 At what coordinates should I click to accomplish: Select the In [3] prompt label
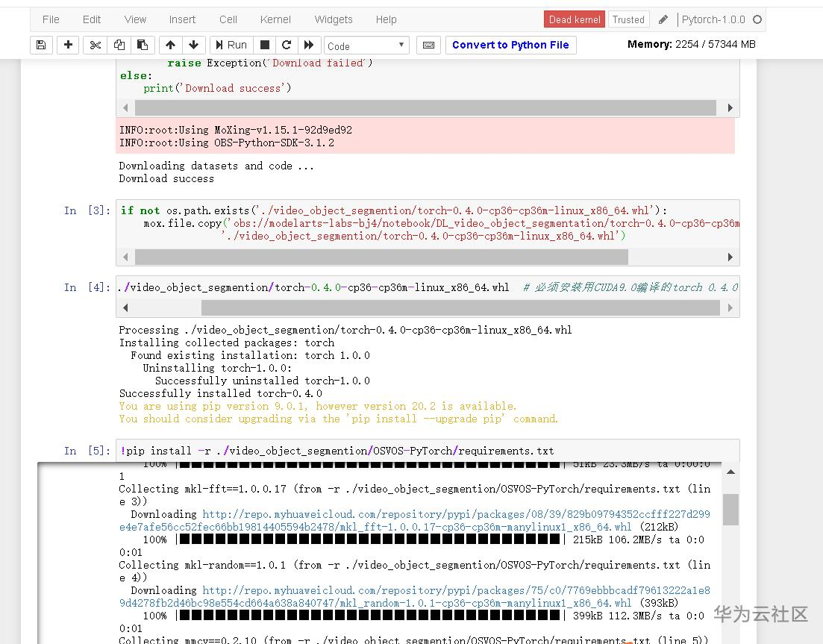[87, 210]
